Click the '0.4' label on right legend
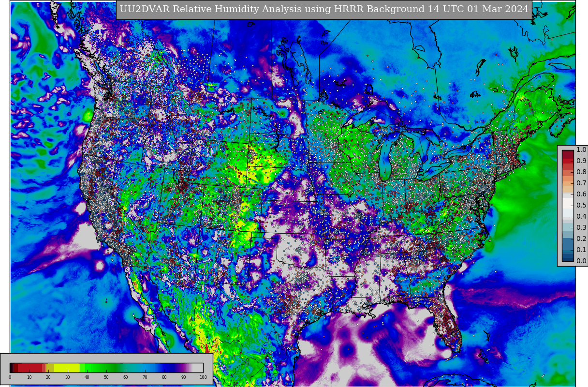The image size is (588, 387). pyautogui.click(x=581, y=216)
